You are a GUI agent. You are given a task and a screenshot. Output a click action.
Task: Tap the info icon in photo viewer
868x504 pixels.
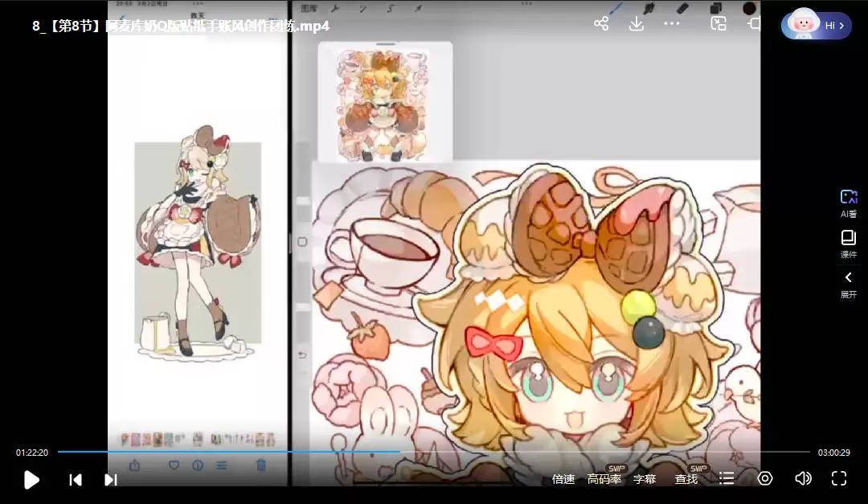click(198, 465)
